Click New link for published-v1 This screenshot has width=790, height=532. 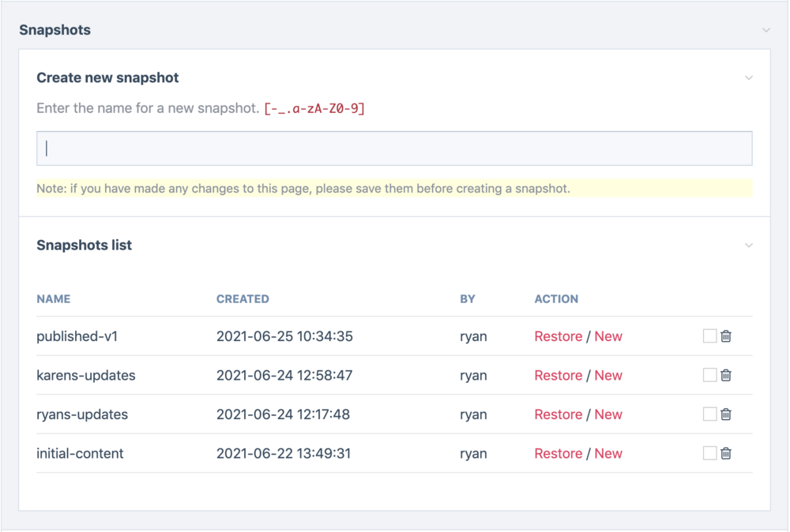click(x=608, y=336)
